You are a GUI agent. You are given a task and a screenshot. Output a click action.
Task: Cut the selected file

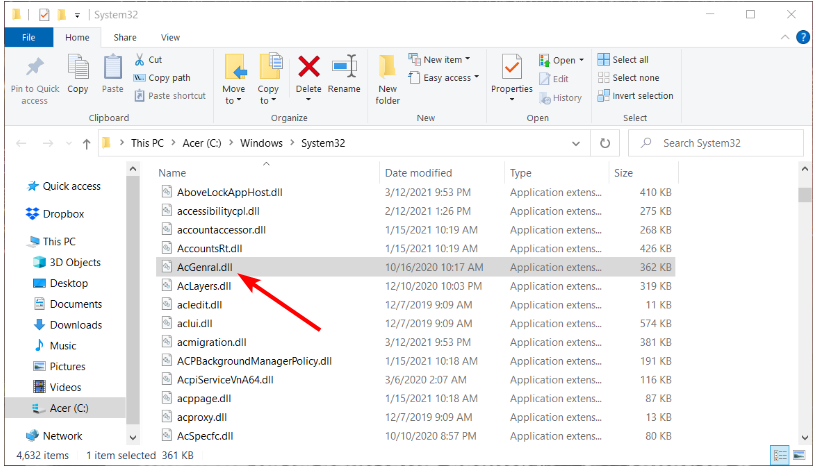point(148,59)
